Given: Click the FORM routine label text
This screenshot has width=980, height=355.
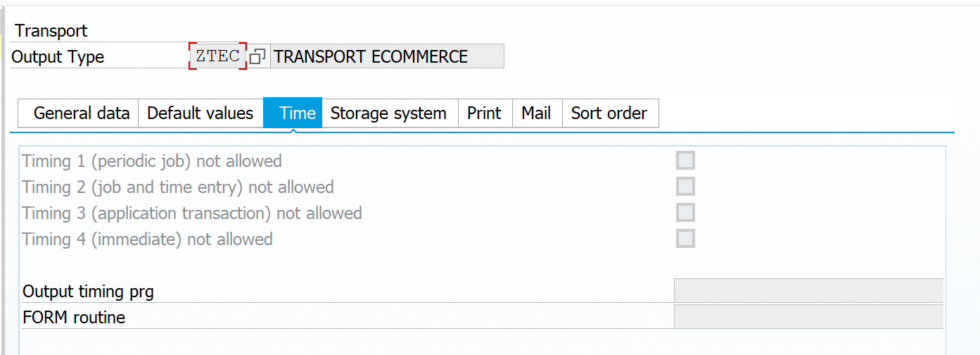Looking at the screenshot, I should click(x=74, y=318).
